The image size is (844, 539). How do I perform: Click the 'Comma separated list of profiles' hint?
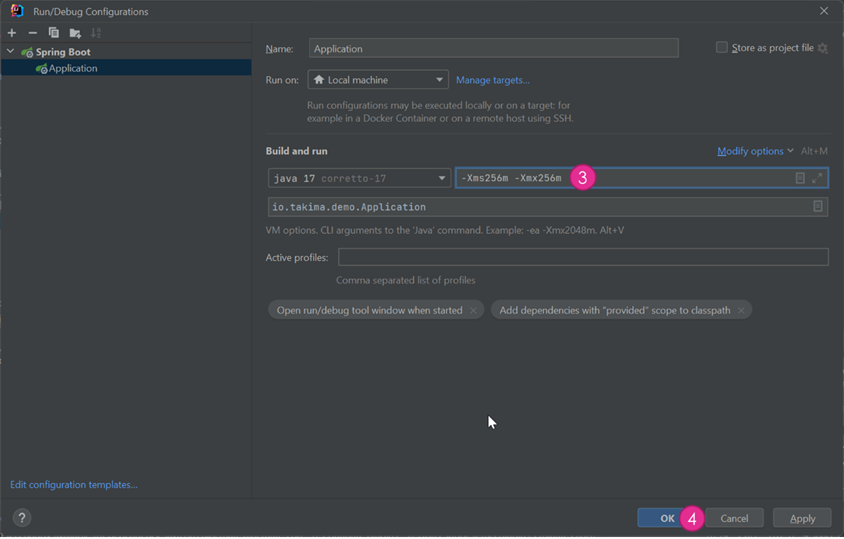(405, 281)
